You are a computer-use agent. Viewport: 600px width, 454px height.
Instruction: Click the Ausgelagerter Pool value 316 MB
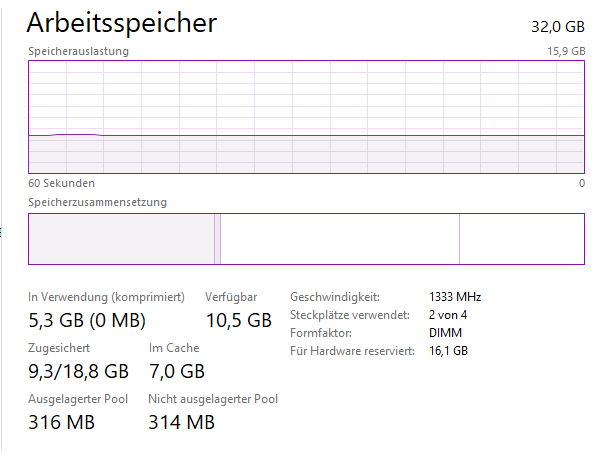[x=61, y=422]
